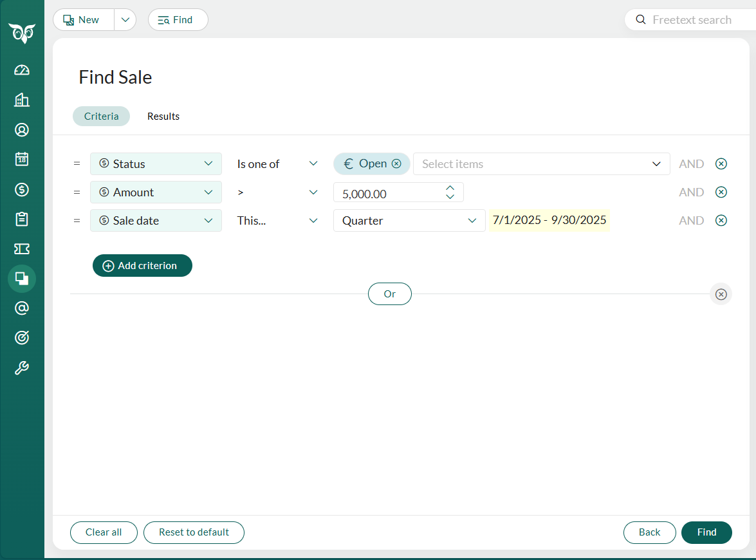This screenshot has height=560, width=756.
Task: Expand the Quarter selection dropdown
Action: click(x=472, y=220)
